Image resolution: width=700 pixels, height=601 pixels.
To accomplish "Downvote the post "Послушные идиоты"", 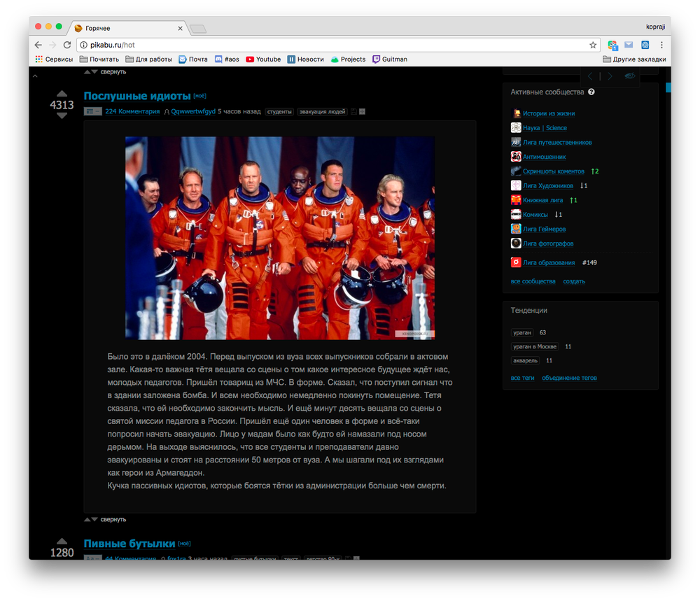I will click(x=62, y=115).
